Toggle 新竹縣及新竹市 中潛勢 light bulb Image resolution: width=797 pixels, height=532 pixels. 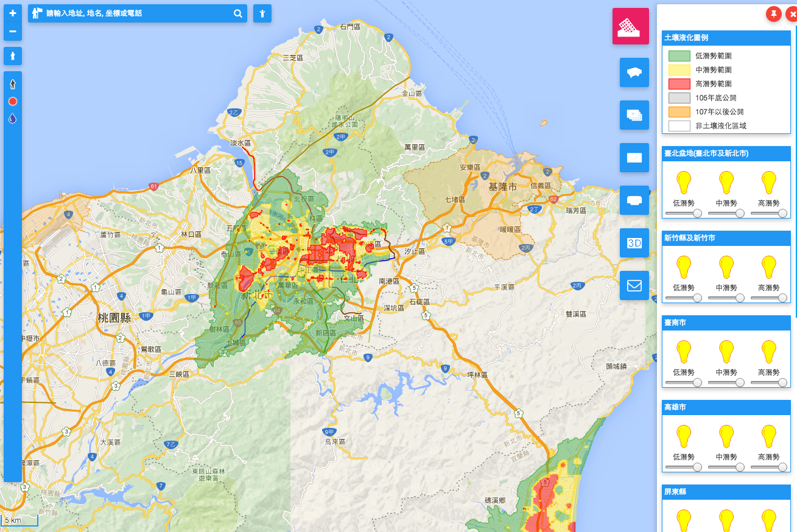(x=726, y=267)
